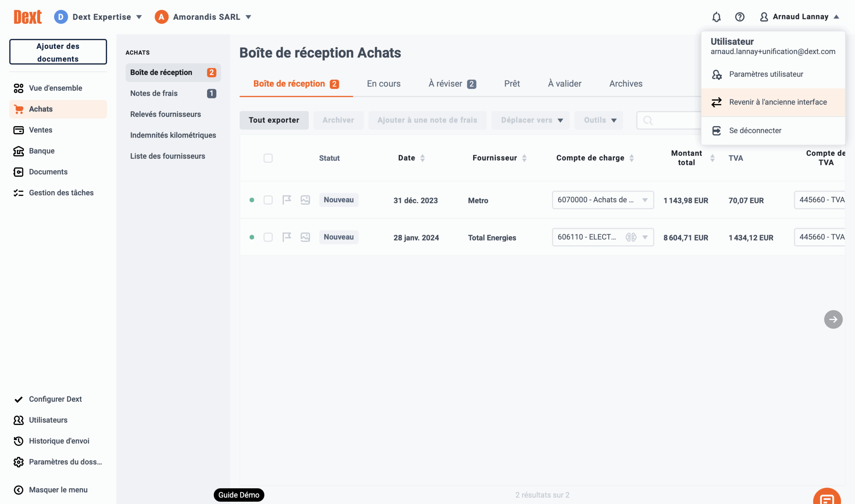Click the Guide Démo button
The height and width of the screenshot is (504, 855).
click(x=238, y=495)
